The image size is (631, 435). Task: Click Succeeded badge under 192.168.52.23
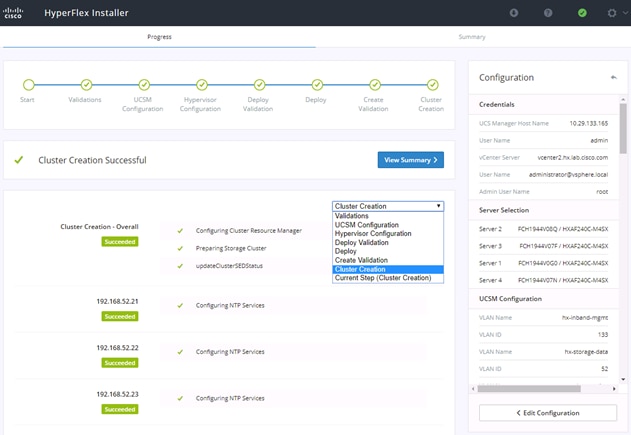120,409
